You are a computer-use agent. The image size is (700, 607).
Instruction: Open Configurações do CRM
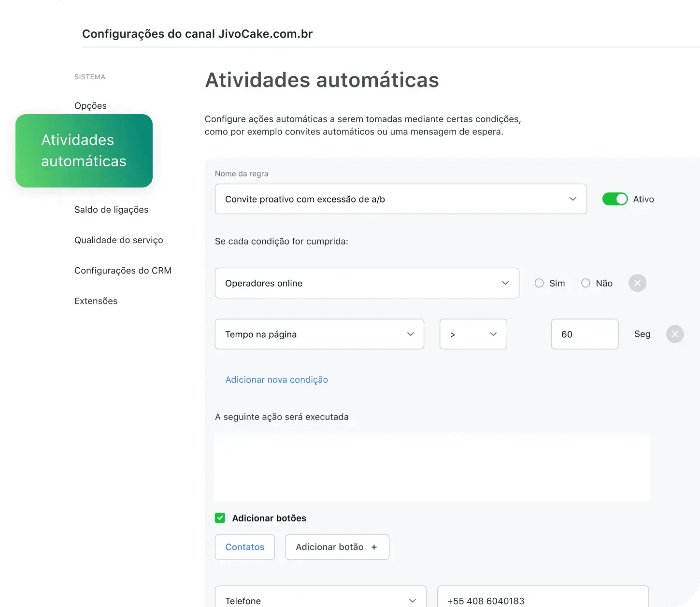123,271
